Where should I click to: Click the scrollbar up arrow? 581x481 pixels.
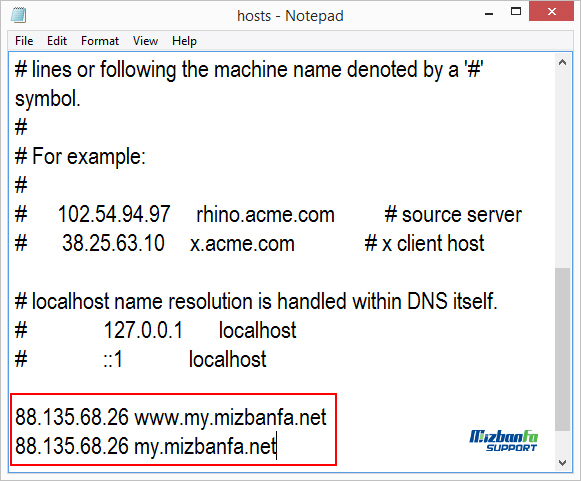(562, 62)
